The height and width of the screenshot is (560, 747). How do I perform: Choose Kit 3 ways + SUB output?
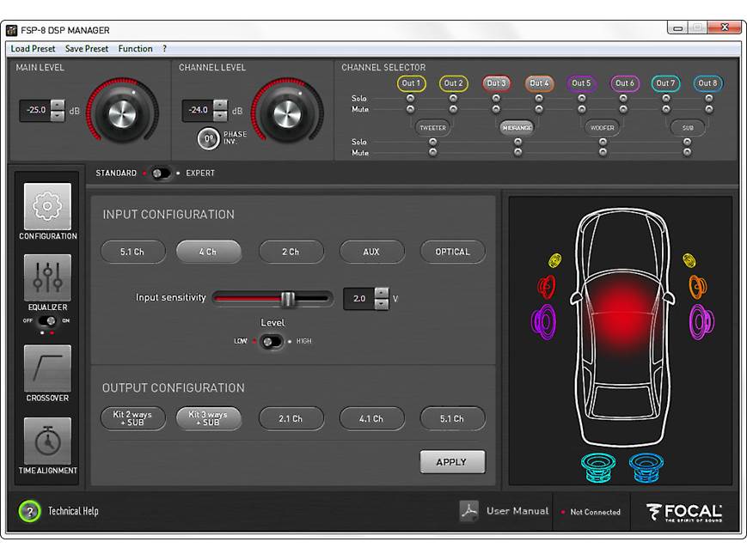coord(209,418)
